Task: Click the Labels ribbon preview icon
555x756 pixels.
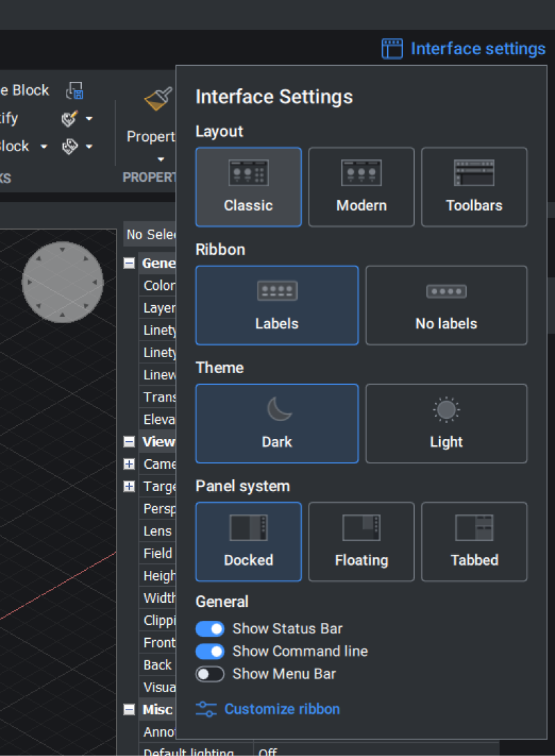Action: [277, 291]
